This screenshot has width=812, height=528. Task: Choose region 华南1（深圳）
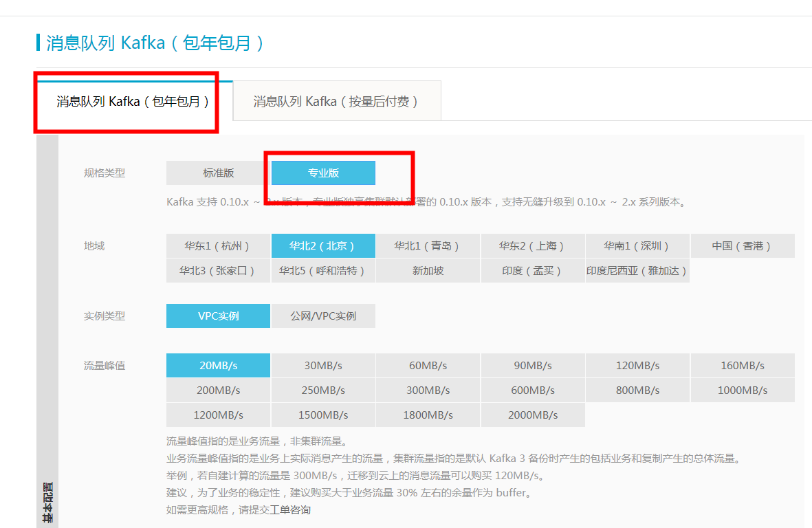pyautogui.click(x=637, y=246)
